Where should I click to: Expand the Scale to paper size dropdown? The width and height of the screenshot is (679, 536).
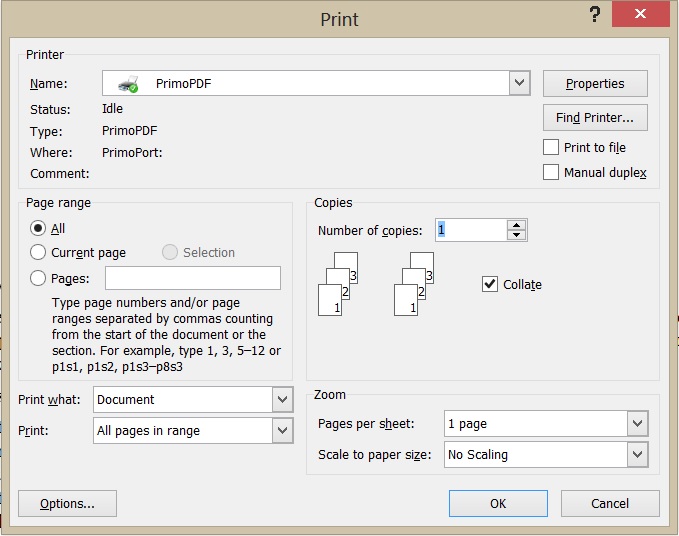[638, 455]
